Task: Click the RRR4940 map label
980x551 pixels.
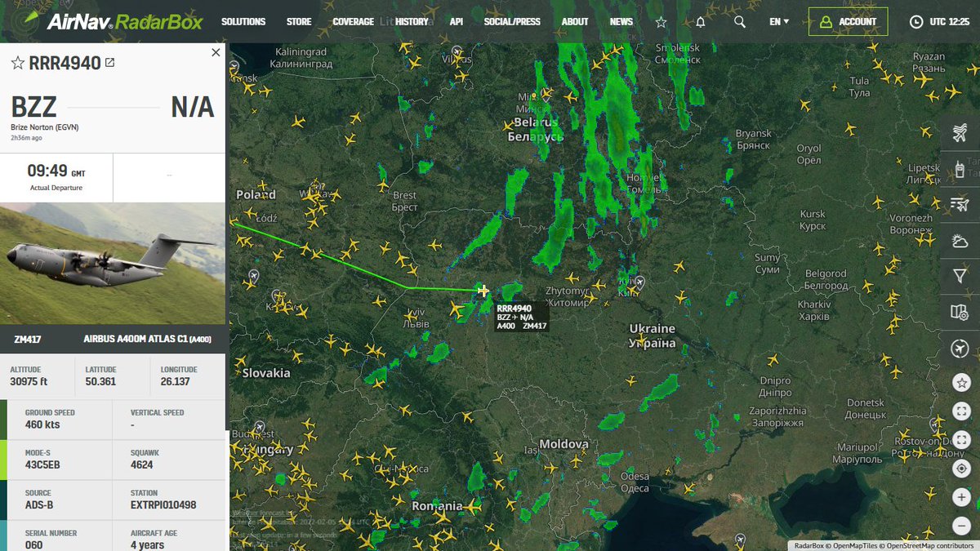Action: pyautogui.click(x=522, y=318)
